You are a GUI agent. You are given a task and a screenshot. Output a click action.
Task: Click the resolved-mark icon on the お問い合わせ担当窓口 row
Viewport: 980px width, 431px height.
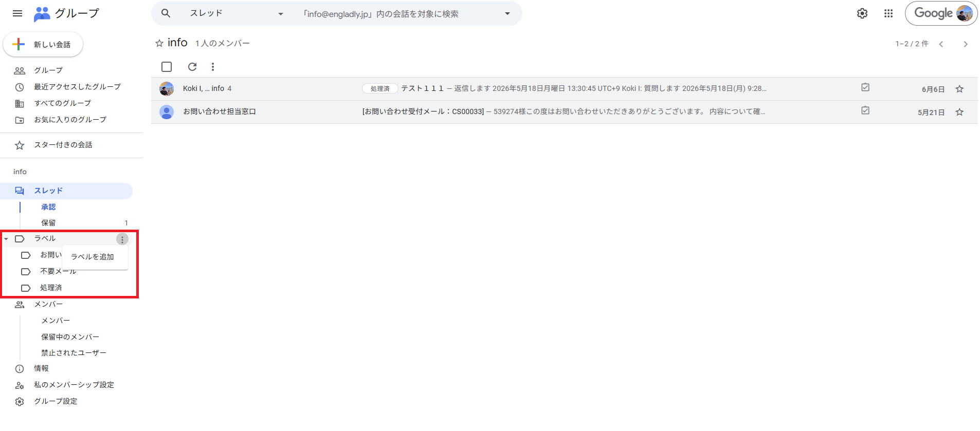click(865, 110)
